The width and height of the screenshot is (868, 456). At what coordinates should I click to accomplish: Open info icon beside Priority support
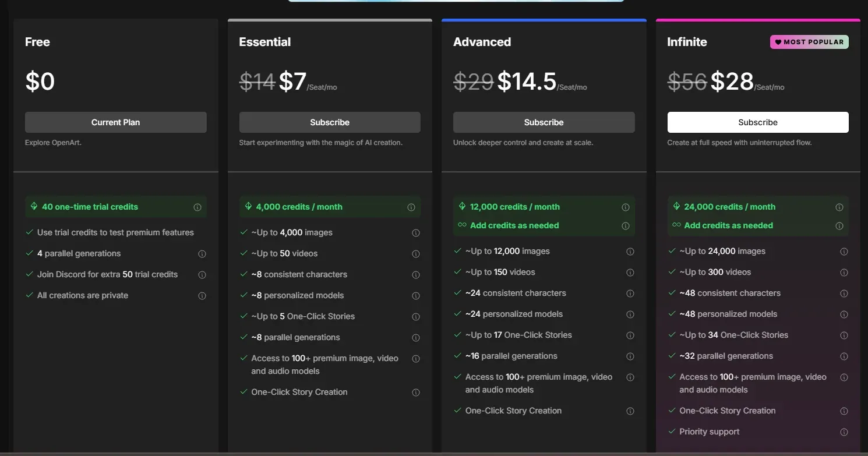tap(844, 432)
